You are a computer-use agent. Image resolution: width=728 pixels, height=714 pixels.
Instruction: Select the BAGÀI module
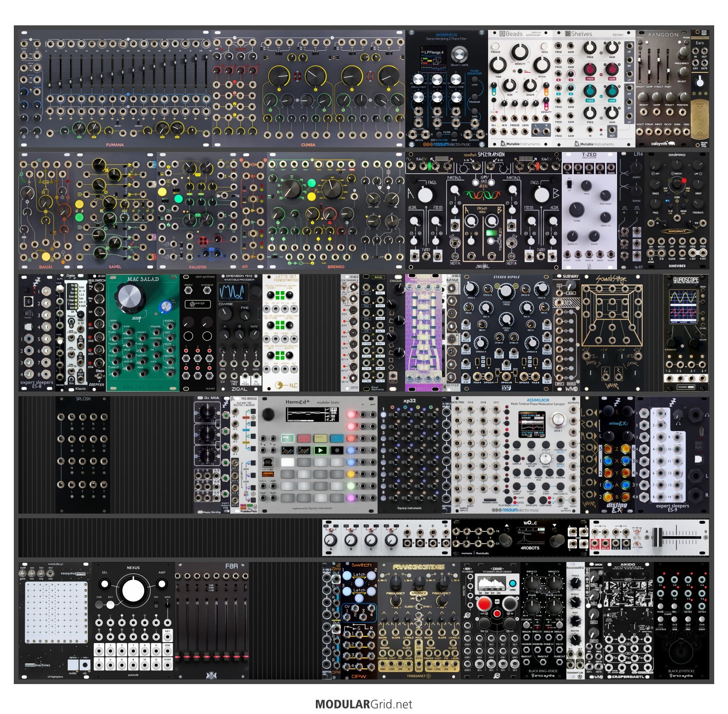(x=46, y=211)
